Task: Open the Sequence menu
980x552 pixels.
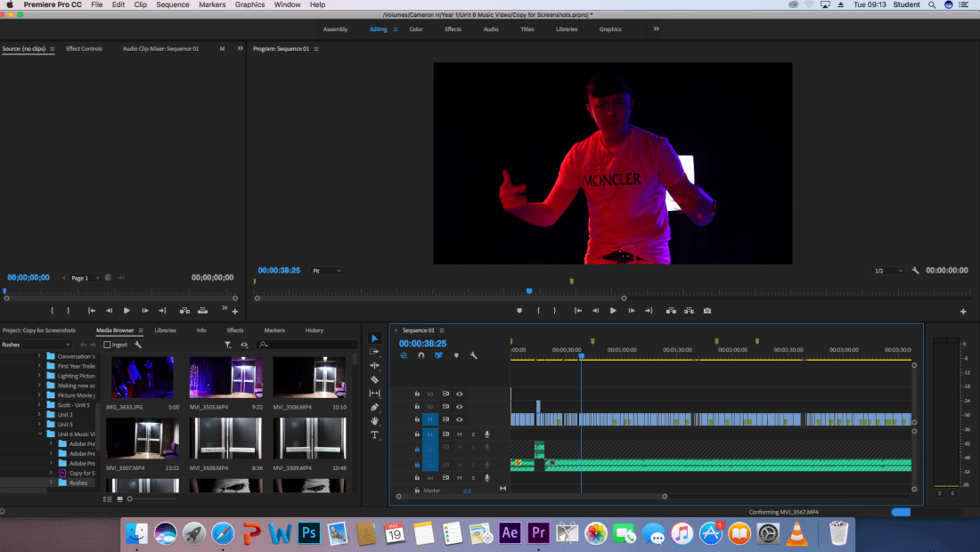Action: coord(172,4)
